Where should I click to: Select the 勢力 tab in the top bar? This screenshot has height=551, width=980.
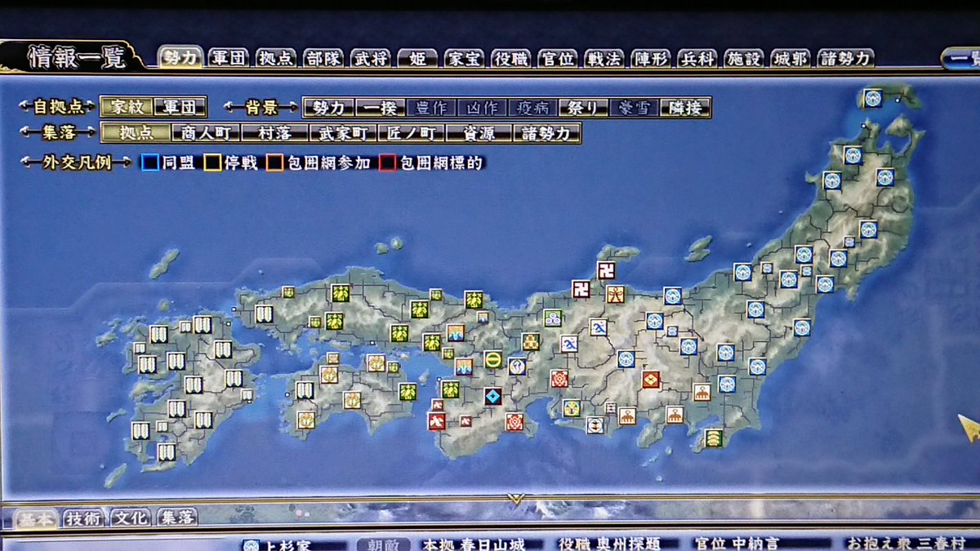coord(180,58)
